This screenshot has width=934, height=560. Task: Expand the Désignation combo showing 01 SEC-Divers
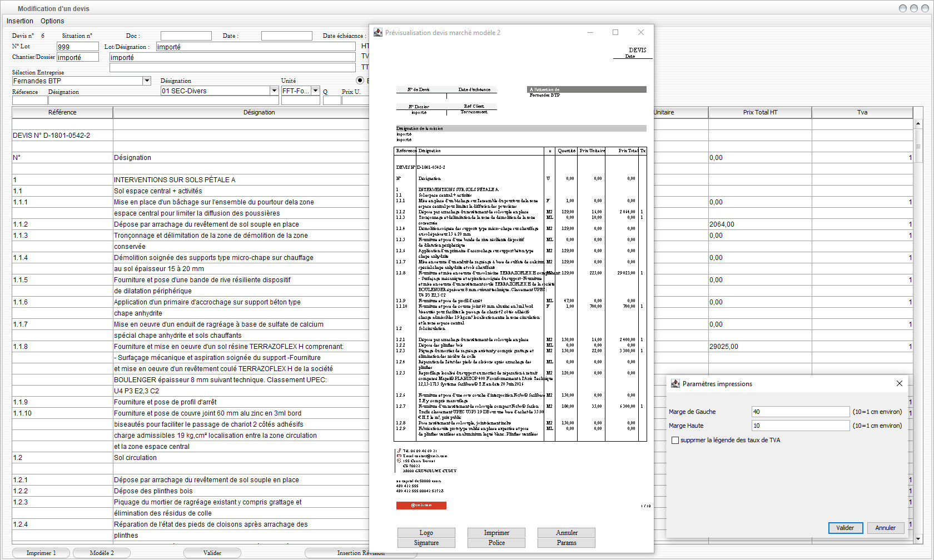pyautogui.click(x=274, y=91)
